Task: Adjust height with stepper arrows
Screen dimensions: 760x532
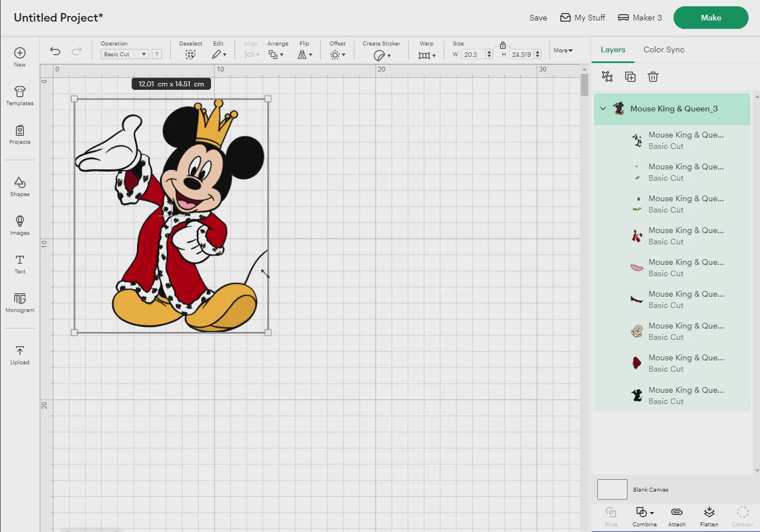Action: [x=538, y=54]
